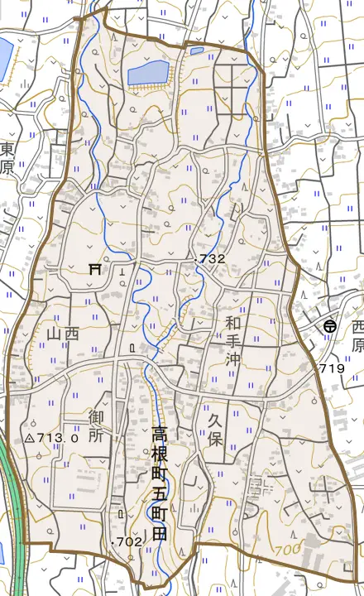This screenshot has height=596, width=364.
Task: Click the 山西 place name label
Action: point(64,334)
